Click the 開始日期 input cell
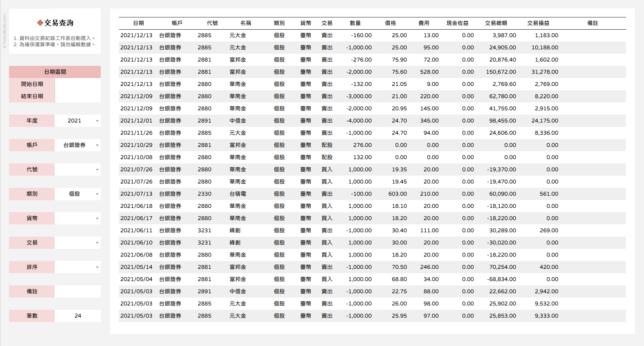The image size is (644, 346). pyautogui.click(x=77, y=84)
